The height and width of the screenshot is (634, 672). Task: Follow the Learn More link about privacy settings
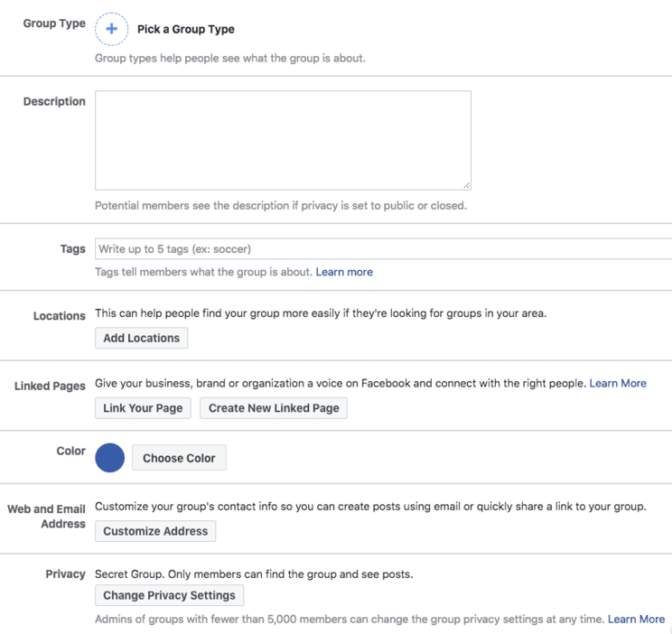636,620
